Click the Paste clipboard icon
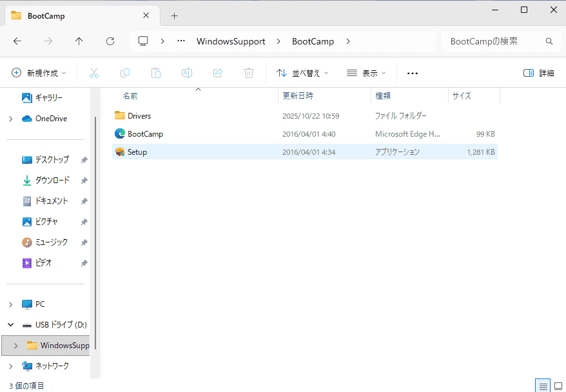This screenshot has width=566, height=392. [x=156, y=73]
